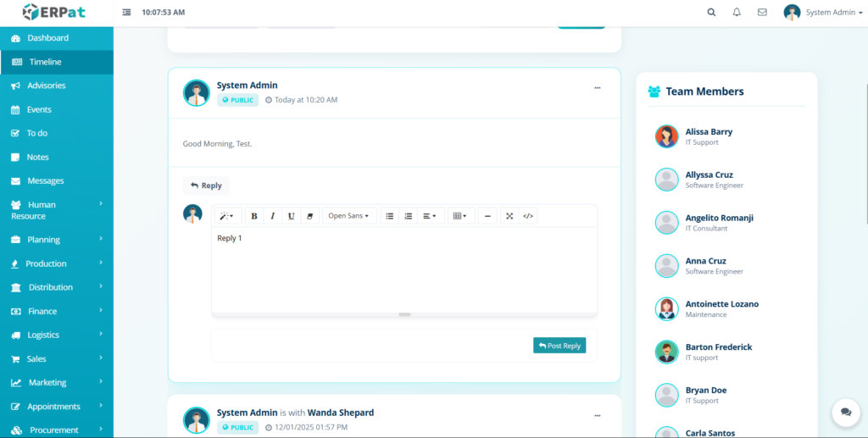Expand the Distribution menu
This screenshot has height=438, width=868.
(x=57, y=287)
